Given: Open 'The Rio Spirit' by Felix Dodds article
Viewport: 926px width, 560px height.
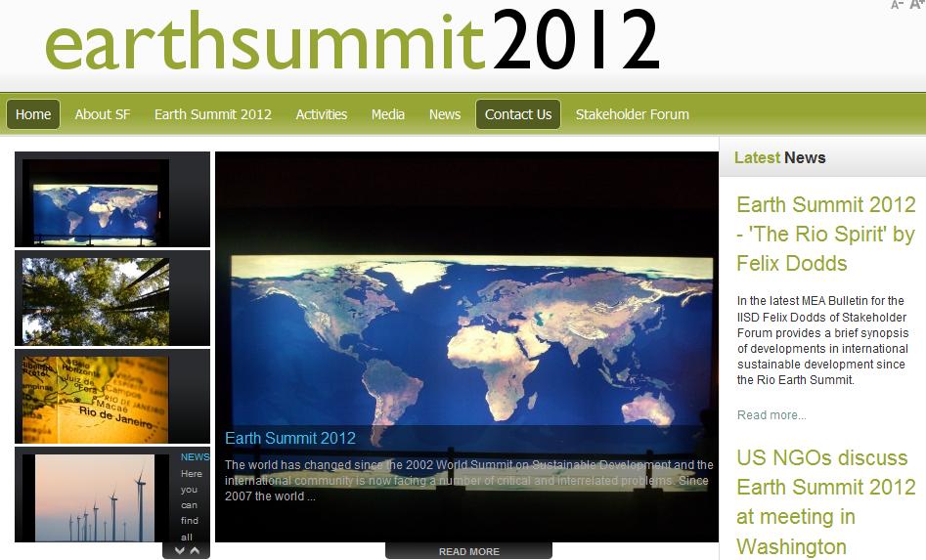Looking at the screenshot, I should coord(825,234).
